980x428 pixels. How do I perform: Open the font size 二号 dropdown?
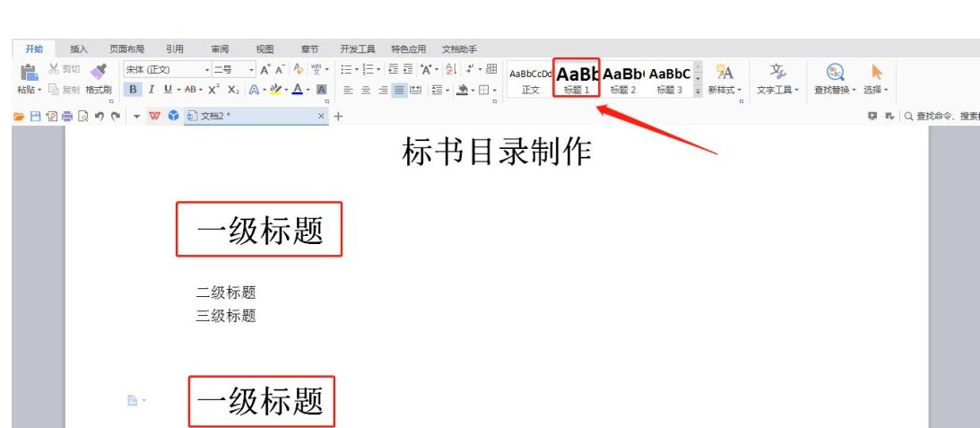(252, 70)
